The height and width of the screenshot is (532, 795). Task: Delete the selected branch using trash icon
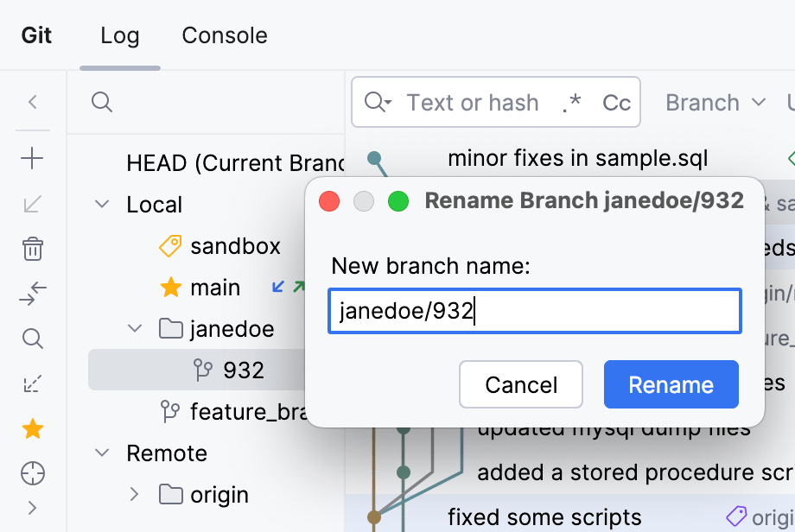(32, 249)
